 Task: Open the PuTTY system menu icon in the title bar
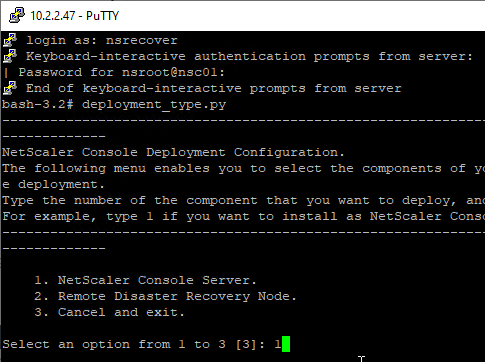(x=17, y=15)
